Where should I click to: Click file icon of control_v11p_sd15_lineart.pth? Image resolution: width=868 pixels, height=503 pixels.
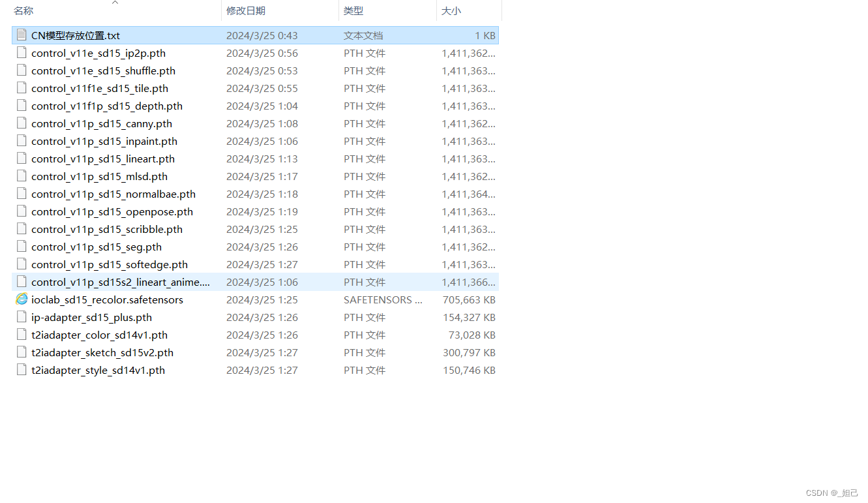tap(22, 159)
